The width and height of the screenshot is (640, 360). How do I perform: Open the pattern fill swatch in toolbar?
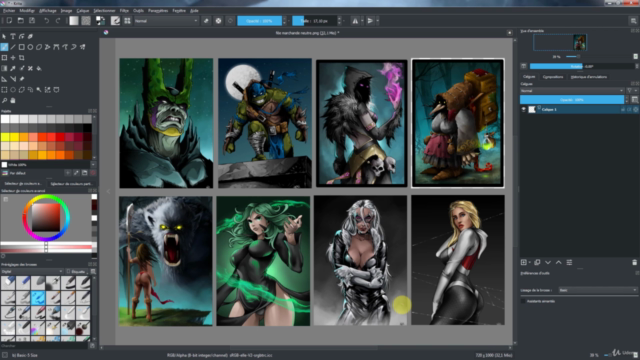(x=86, y=21)
